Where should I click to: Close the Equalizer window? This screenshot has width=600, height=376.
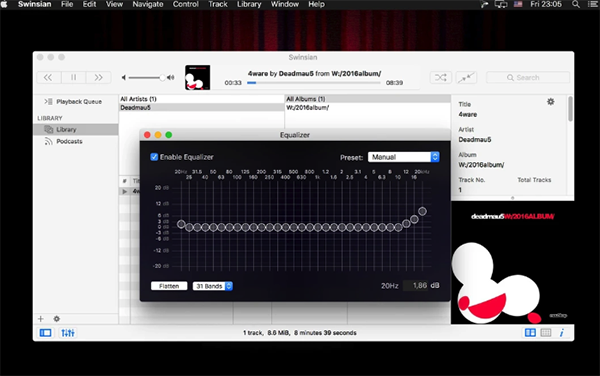coord(147,135)
